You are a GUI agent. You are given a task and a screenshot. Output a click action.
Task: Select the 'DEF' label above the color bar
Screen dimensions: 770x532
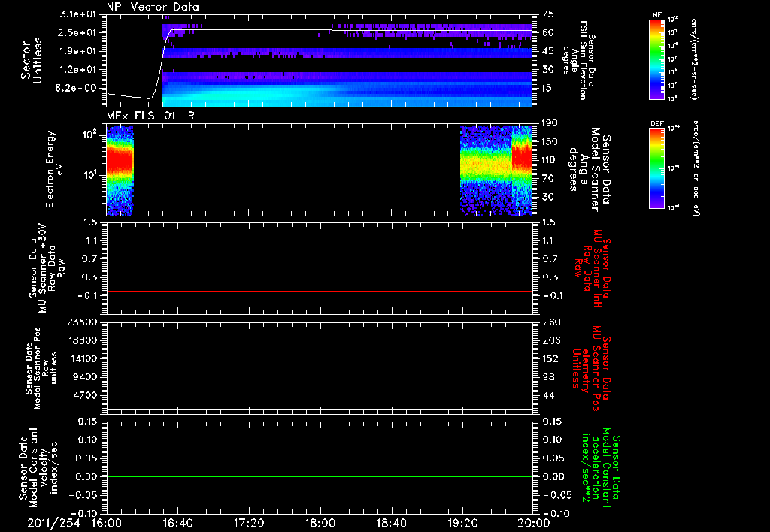point(656,124)
